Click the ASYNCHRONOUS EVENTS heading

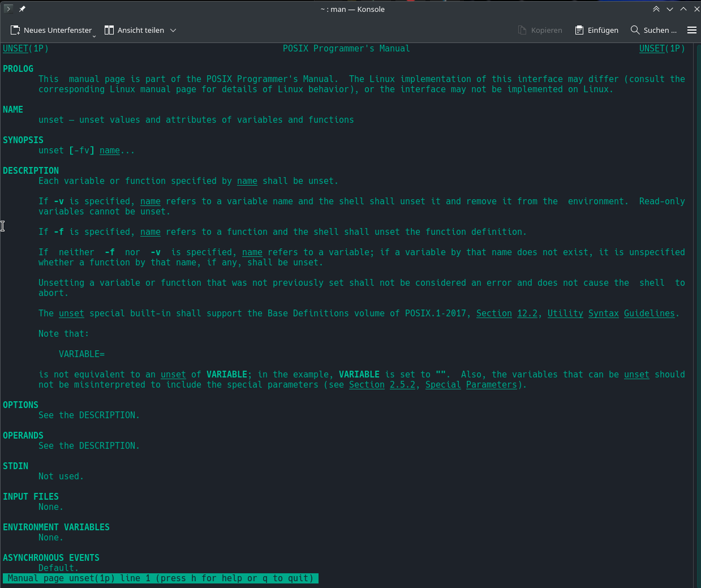click(51, 558)
